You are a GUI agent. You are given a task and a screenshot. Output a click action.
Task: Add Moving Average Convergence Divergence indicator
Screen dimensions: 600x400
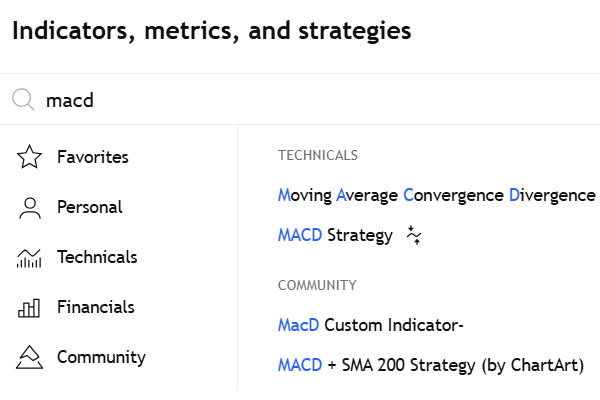point(436,194)
